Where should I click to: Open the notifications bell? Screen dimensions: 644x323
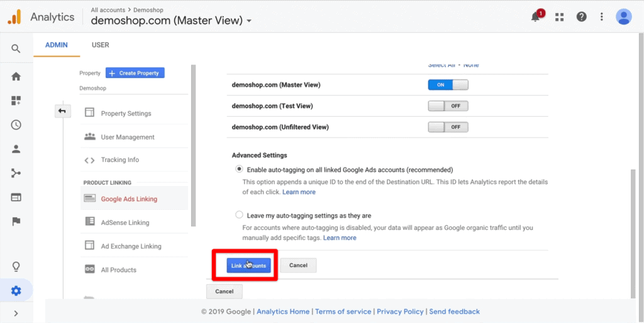(535, 17)
